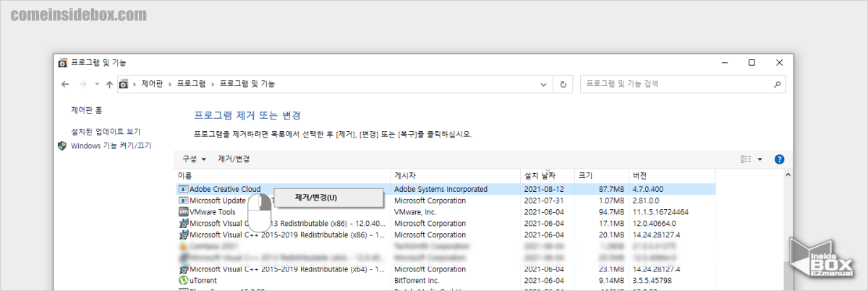
Task: Open the Windows 기능 켜기/끄기 link
Action: [x=111, y=145]
